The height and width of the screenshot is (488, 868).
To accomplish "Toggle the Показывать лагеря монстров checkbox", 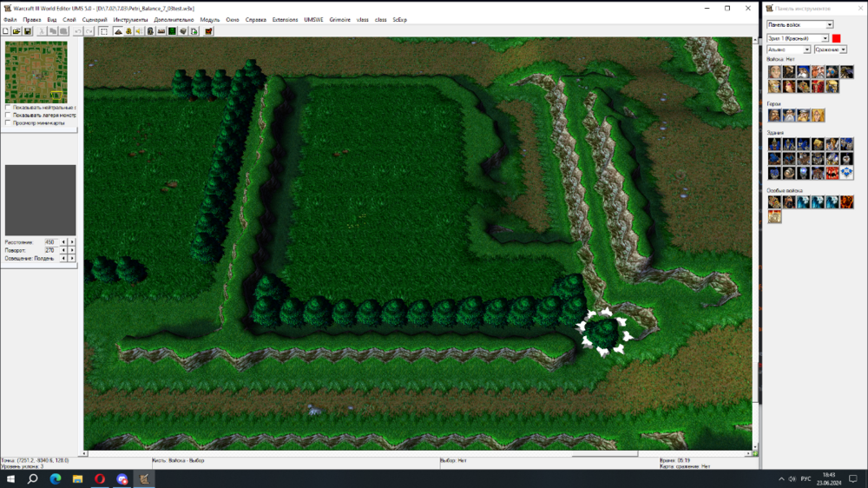I will (8, 115).
